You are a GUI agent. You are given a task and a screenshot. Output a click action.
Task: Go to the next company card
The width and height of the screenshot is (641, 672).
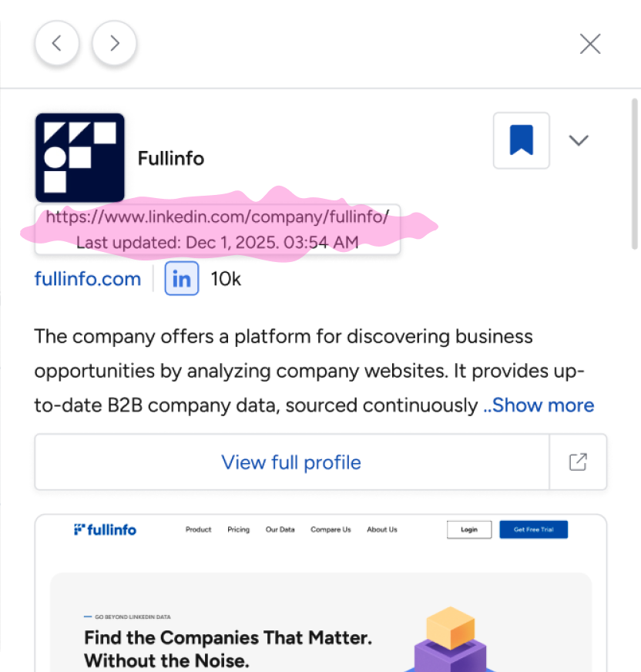[114, 43]
